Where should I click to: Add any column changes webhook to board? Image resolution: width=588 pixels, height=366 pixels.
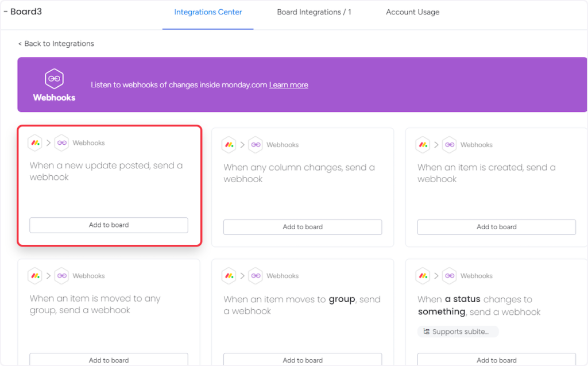point(303,227)
